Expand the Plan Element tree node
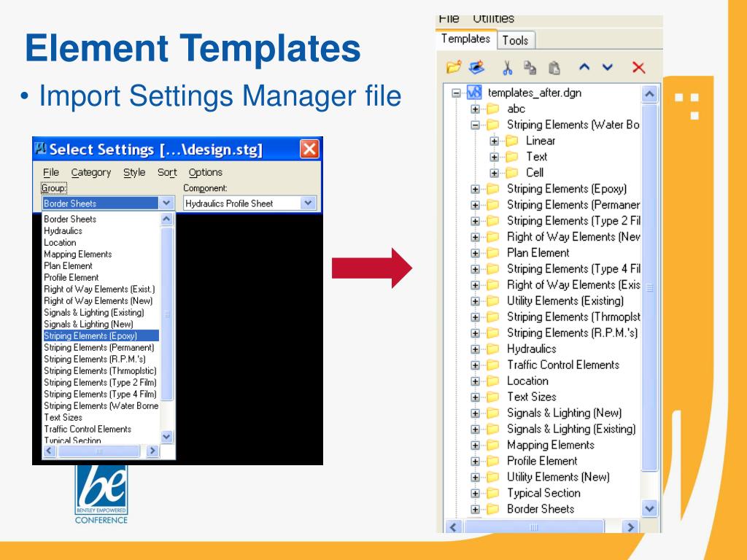 pyautogui.click(x=475, y=253)
